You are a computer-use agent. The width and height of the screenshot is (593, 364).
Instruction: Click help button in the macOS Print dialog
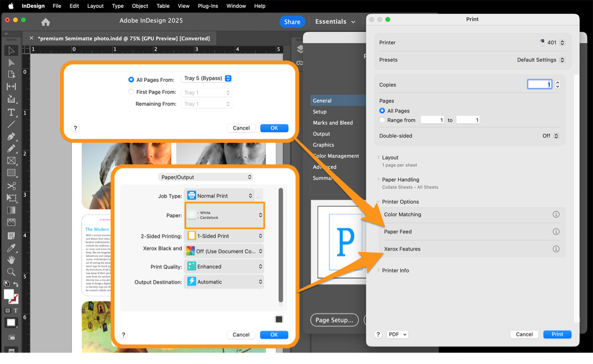click(378, 334)
